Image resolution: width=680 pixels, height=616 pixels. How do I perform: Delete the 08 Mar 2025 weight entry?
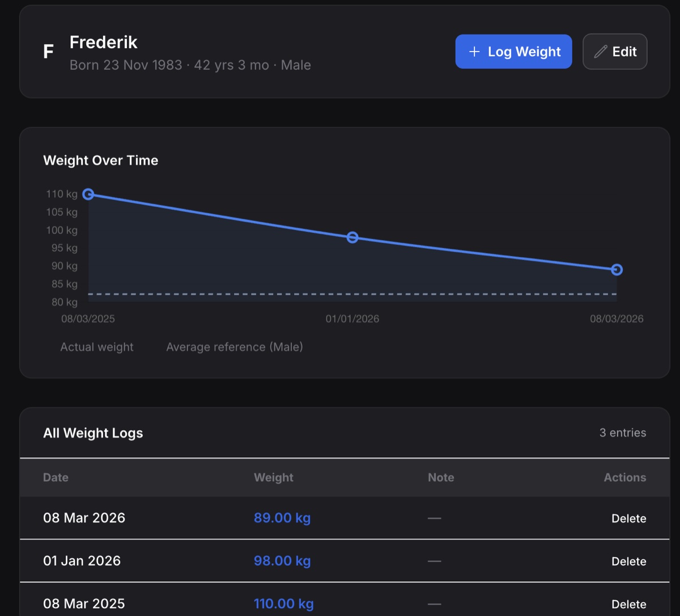pyautogui.click(x=629, y=604)
